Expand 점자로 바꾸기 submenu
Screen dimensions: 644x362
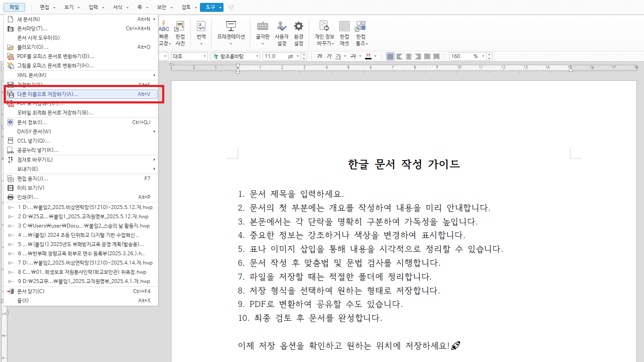coord(81,160)
